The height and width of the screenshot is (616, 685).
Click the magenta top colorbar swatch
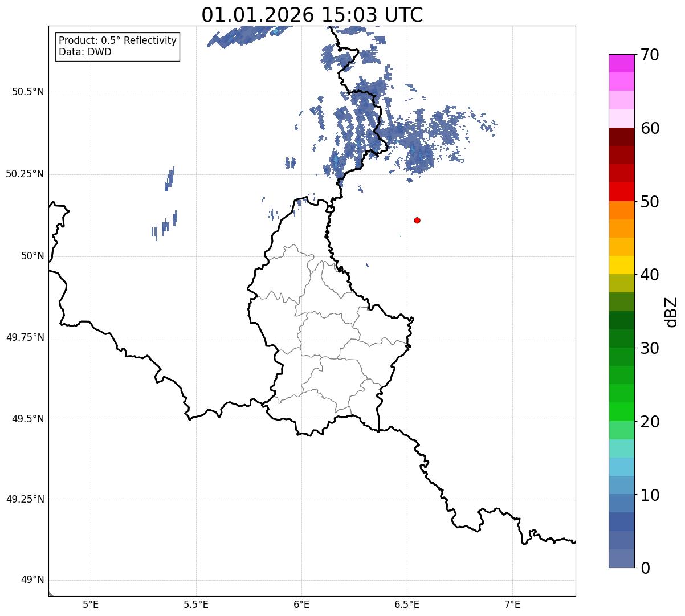[621, 63]
